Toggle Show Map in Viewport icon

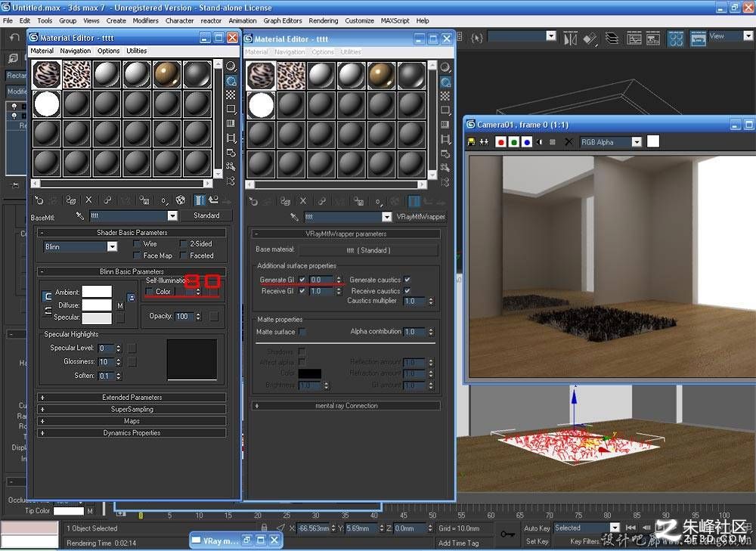click(181, 200)
